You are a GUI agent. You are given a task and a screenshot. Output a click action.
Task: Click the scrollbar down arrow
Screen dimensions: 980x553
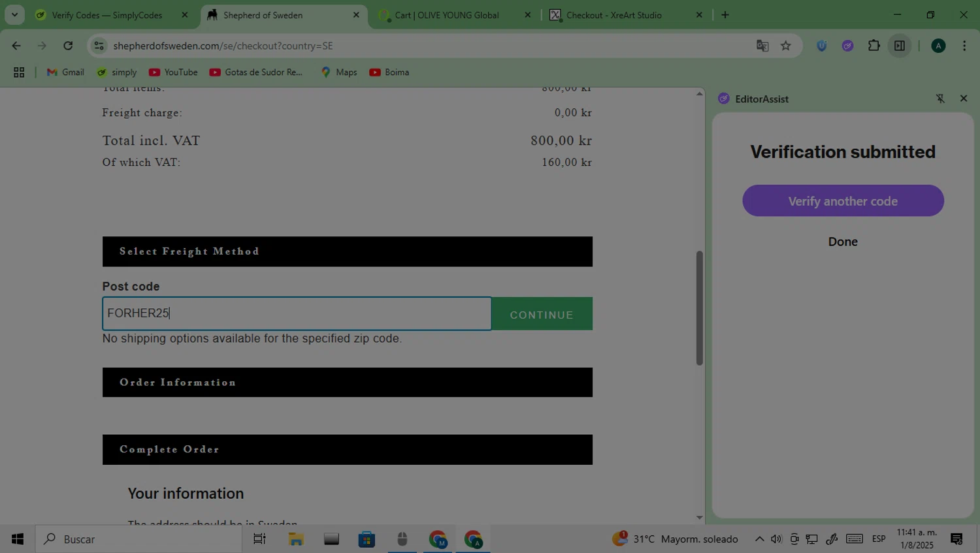tap(699, 518)
